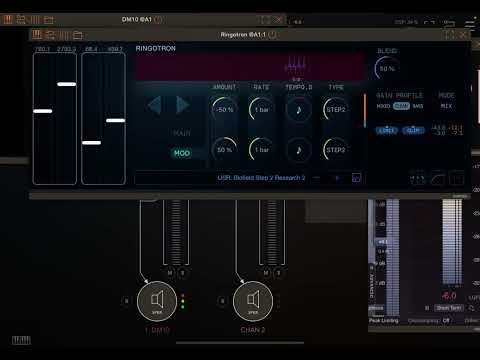Toggle the LIMIT button

click(387, 130)
